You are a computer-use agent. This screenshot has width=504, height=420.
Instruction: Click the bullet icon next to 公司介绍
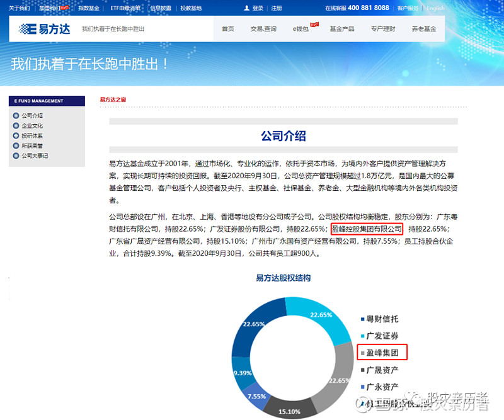click(16, 116)
